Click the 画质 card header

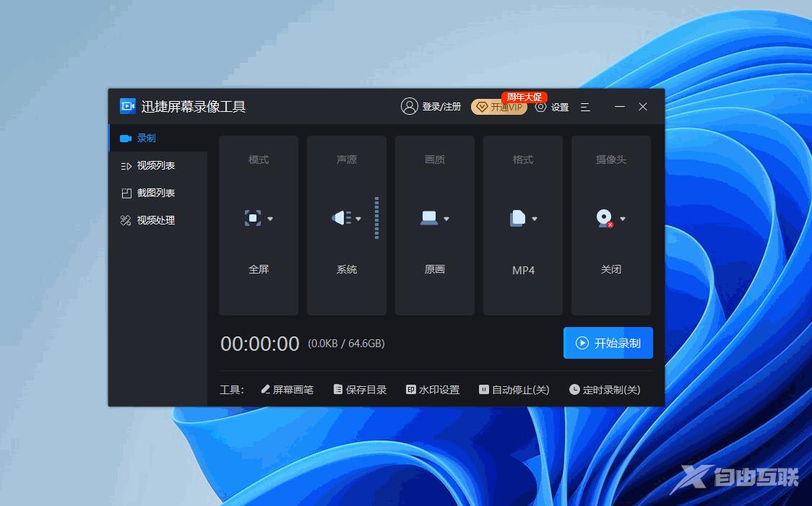tap(434, 160)
